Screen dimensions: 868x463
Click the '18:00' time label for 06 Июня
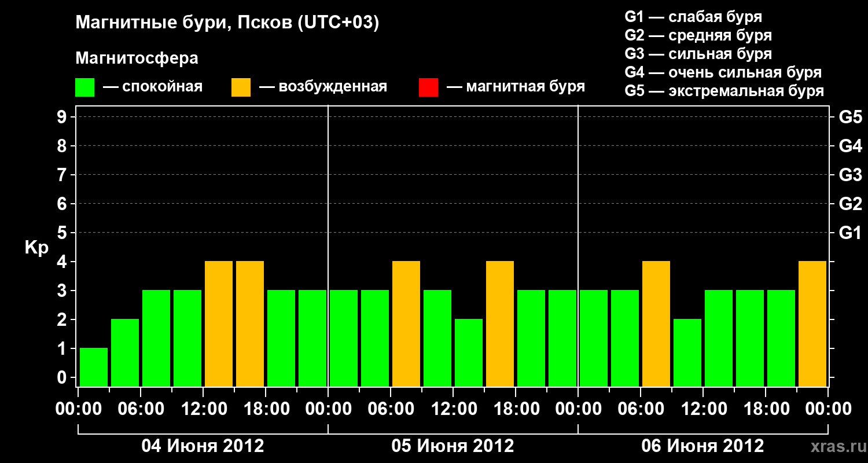pos(766,409)
